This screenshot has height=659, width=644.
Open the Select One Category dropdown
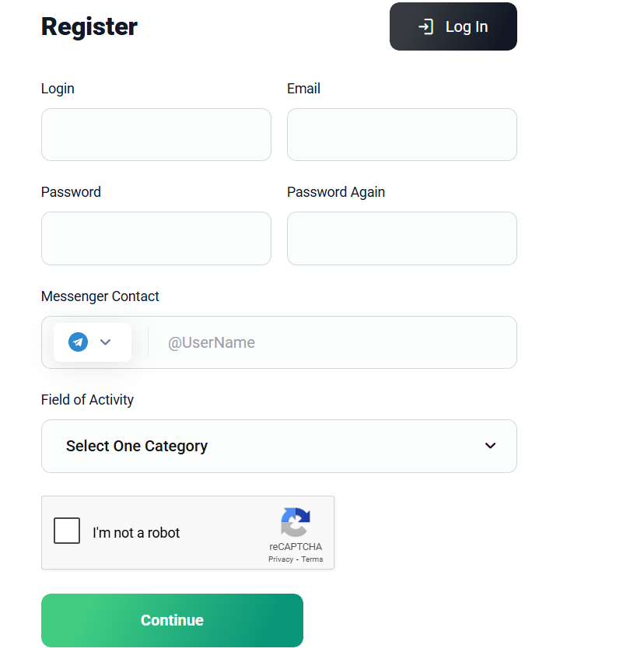coord(278,446)
